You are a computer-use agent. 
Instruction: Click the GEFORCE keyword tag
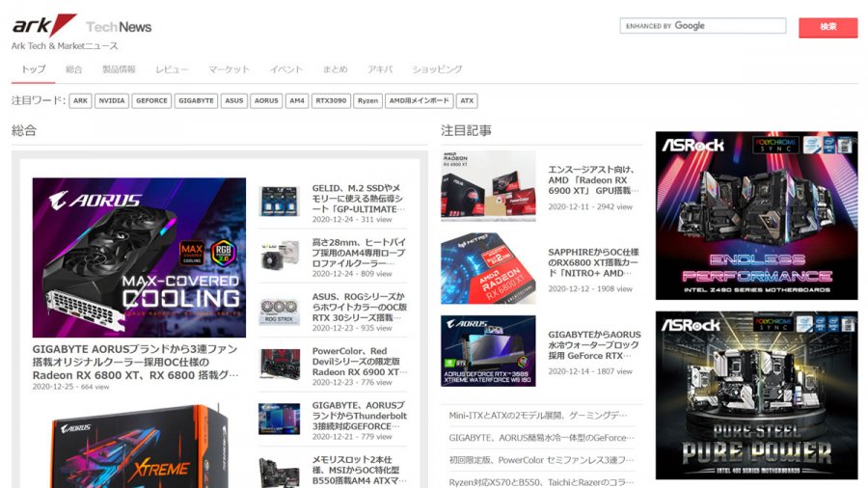(151, 100)
